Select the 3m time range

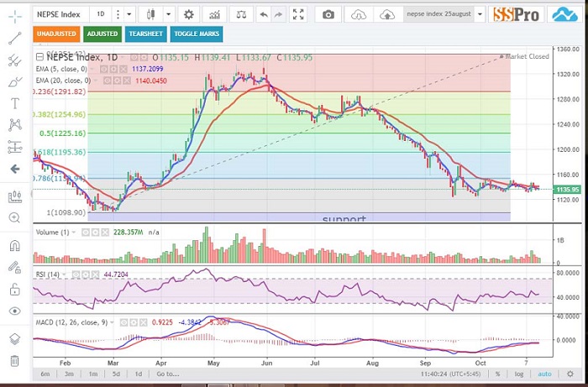69,374
